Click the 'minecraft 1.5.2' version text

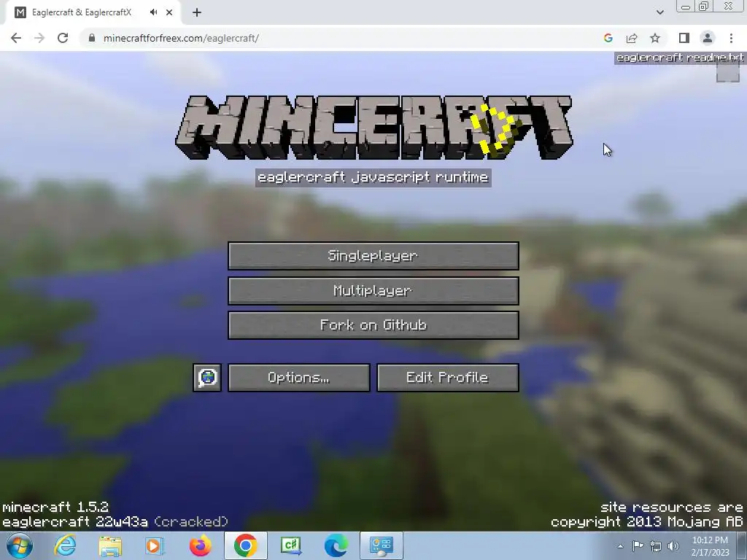coord(55,507)
